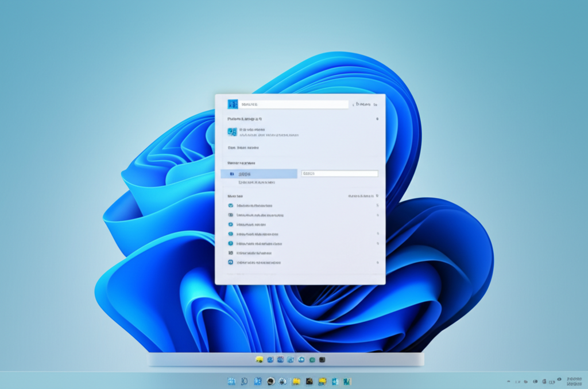588x389 pixels.
Task: Open the first result with blue icon
Action: (x=232, y=132)
